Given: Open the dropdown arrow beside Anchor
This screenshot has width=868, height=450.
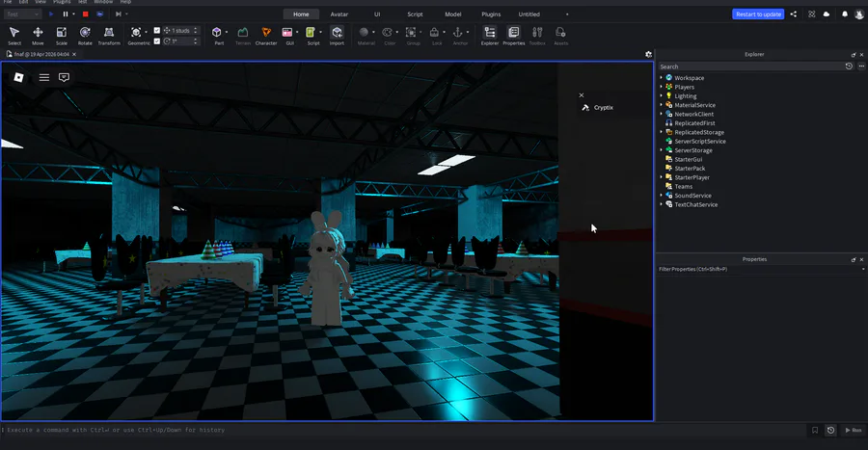Looking at the screenshot, I should click(x=468, y=32).
